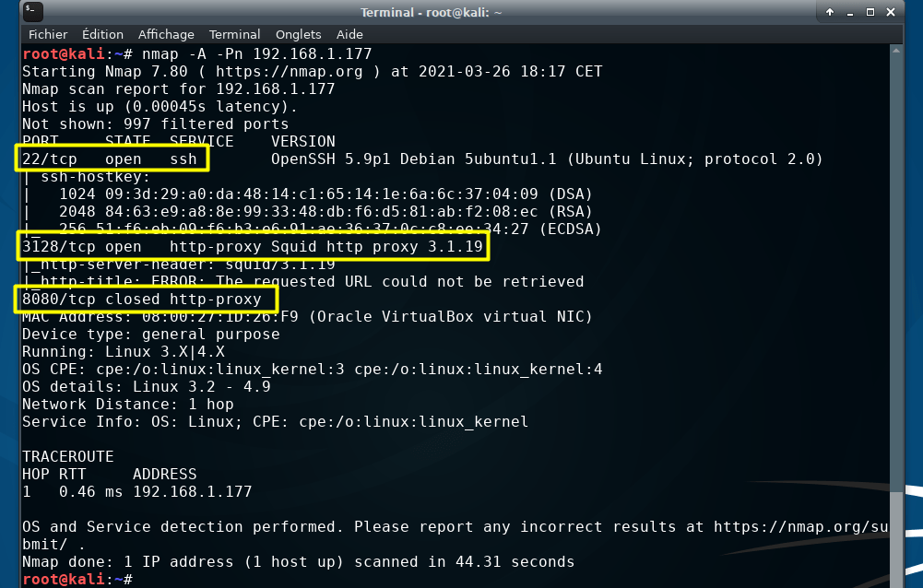Click the https://nmap.org link in output
The width and height of the screenshot is (923, 588).
pos(289,72)
